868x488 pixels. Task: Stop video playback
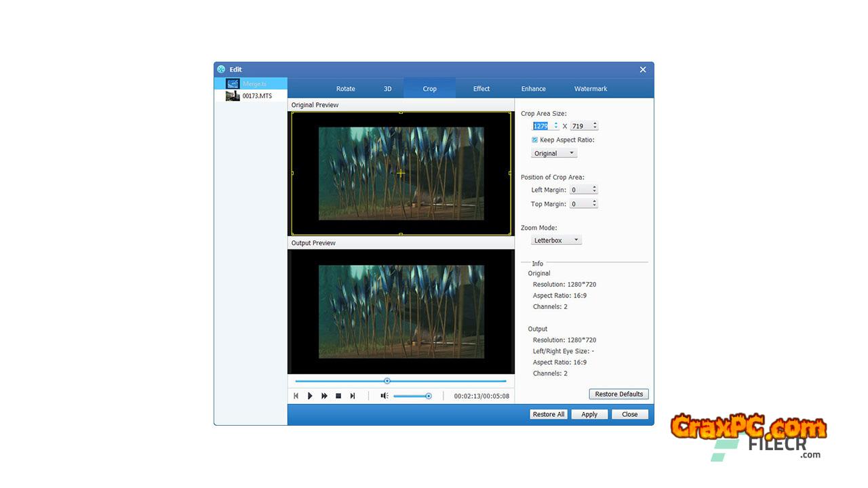pyautogui.click(x=338, y=396)
